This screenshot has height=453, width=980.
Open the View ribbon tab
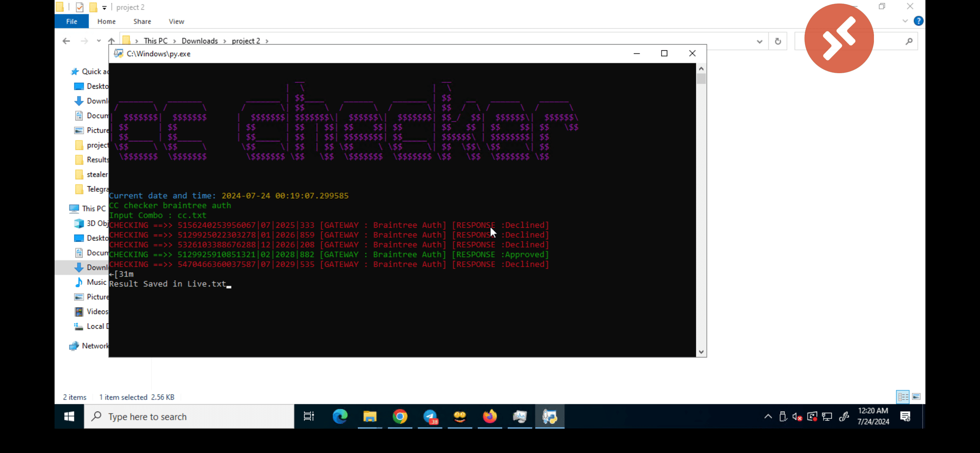tap(176, 21)
